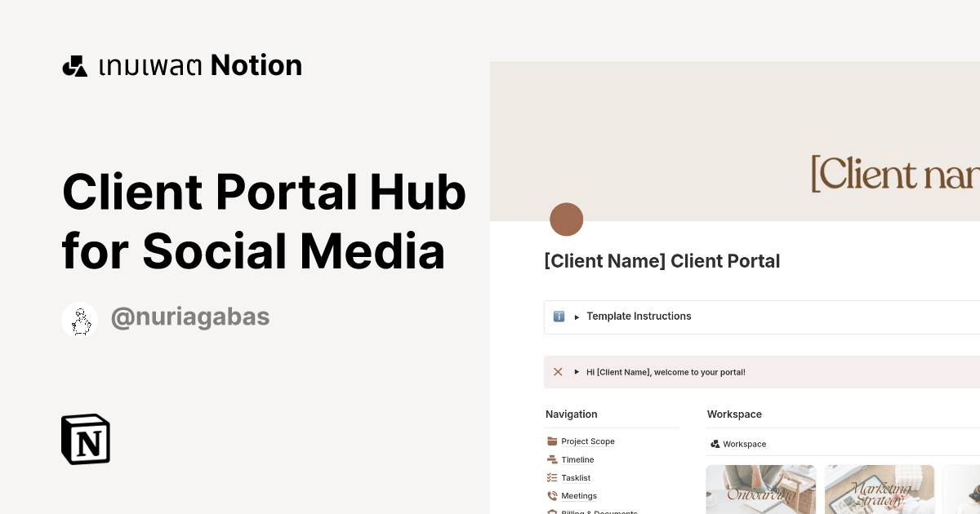Click the X icon in the welcome callout
This screenshot has height=514, width=980.
(x=558, y=371)
